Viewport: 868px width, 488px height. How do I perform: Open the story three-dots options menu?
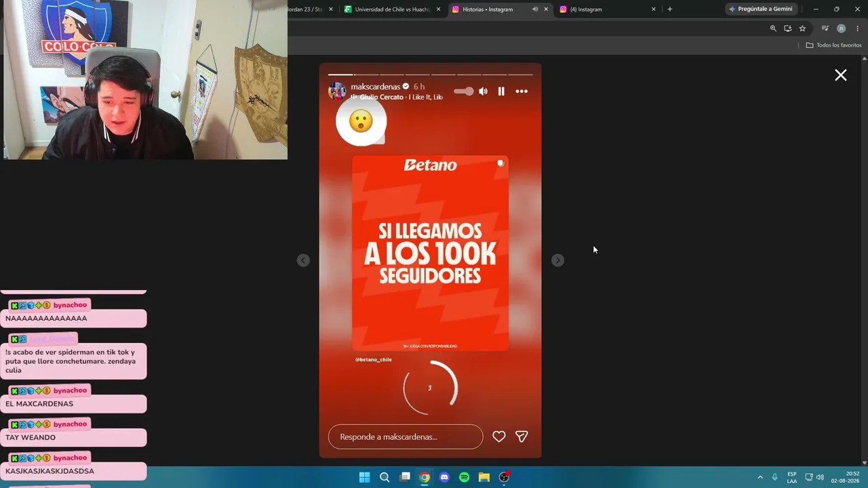pos(521,91)
